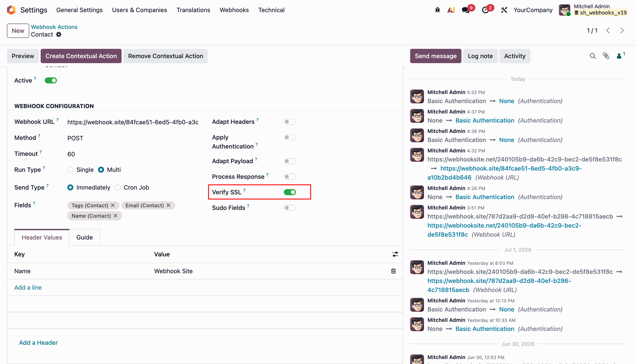This screenshot has height=364, width=636.
Task: Disable Verify SSL toggle
Action: coord(290,192)
